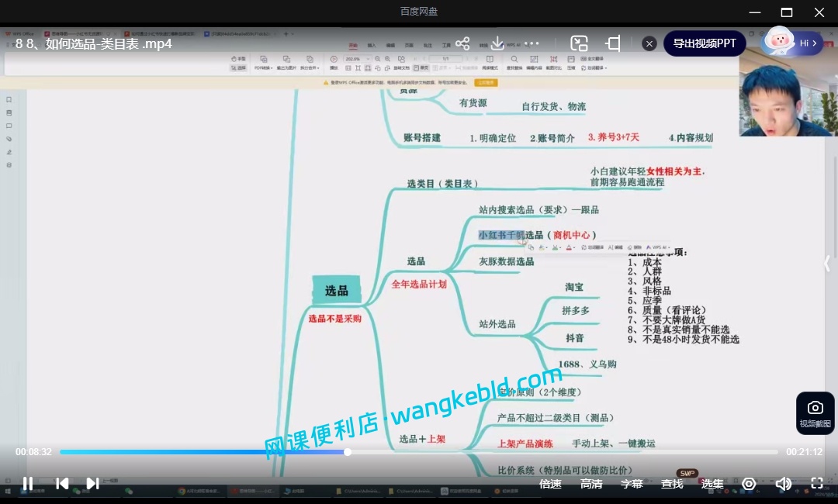Image resolution: width=838 pixels, height=504 pixels.
Task: Click the orange login button in WPS banner
Action: point(486,83)
